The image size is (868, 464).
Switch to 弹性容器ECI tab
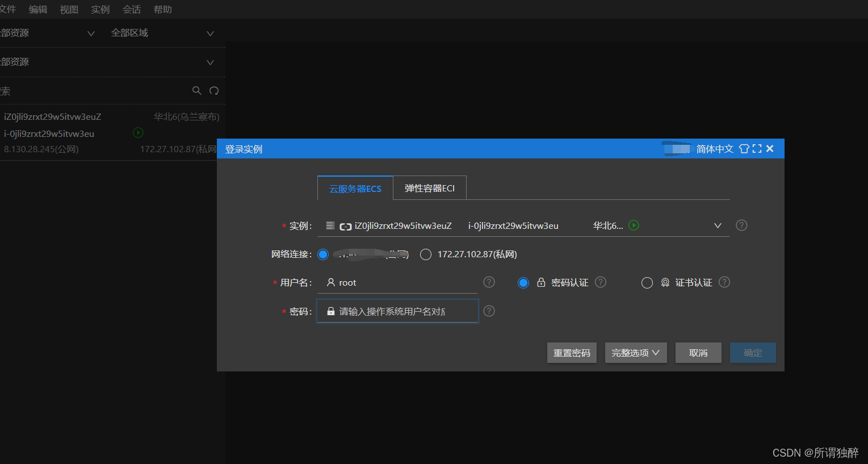pyautogui.click(x=430, y=188)
